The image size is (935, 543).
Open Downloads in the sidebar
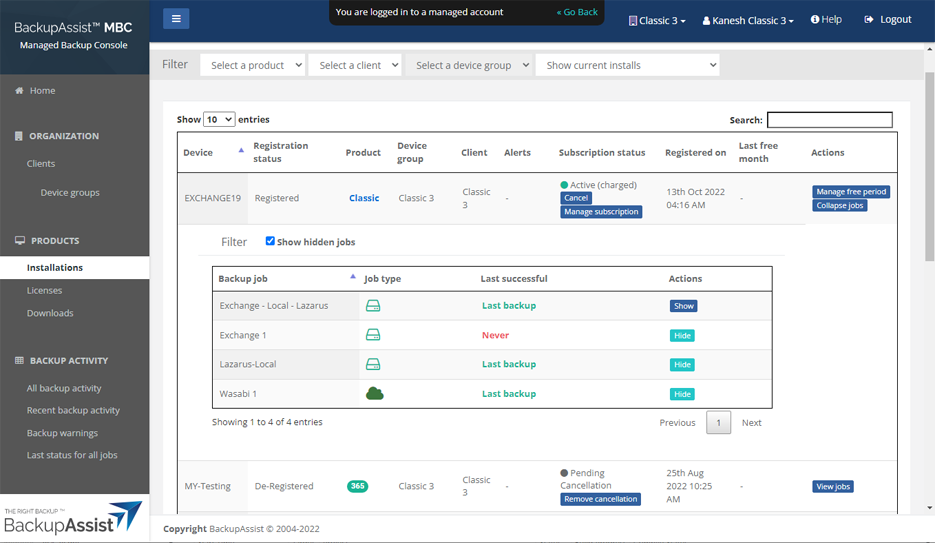tap(50, 313)
